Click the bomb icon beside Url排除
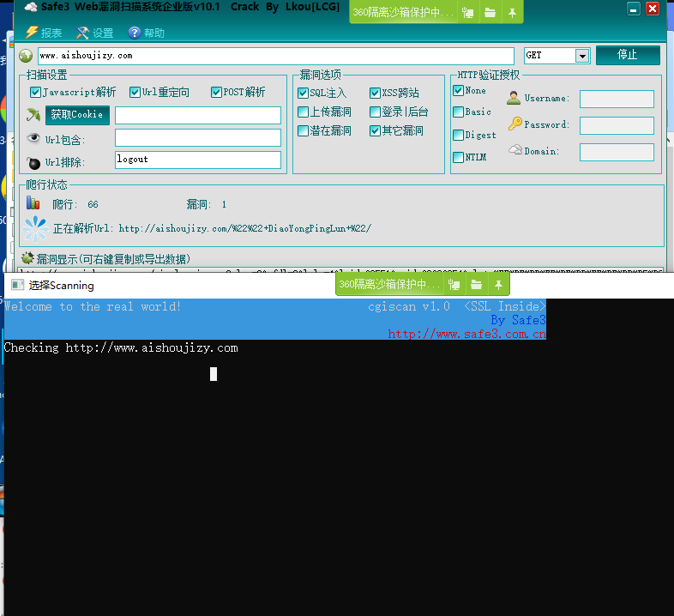Screen dimensions: 674x616 click(x=33, y=161)
